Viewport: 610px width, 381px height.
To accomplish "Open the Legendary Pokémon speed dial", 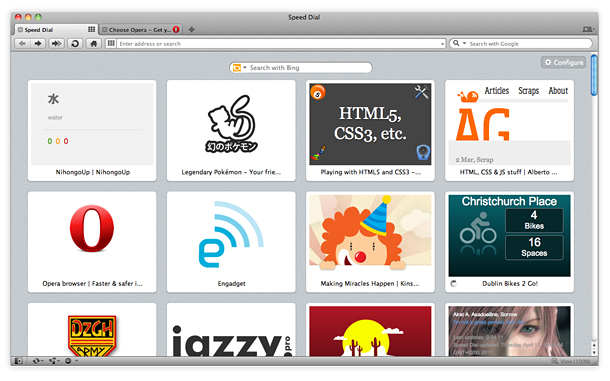I will click(231, 130).
